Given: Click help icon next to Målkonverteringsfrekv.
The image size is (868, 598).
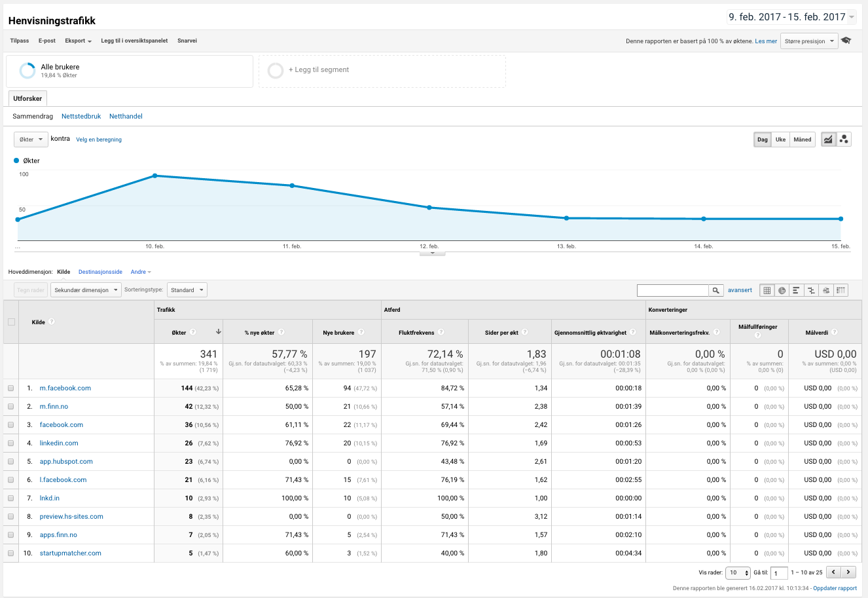Looking at the screenshot, I should (x=717, y=332).
